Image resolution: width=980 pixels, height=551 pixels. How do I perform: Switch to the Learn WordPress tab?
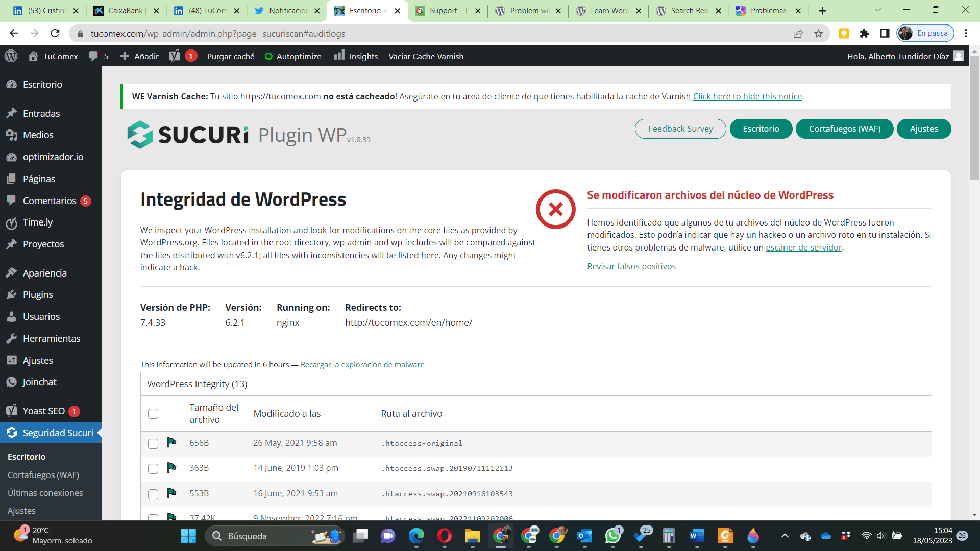608,11
